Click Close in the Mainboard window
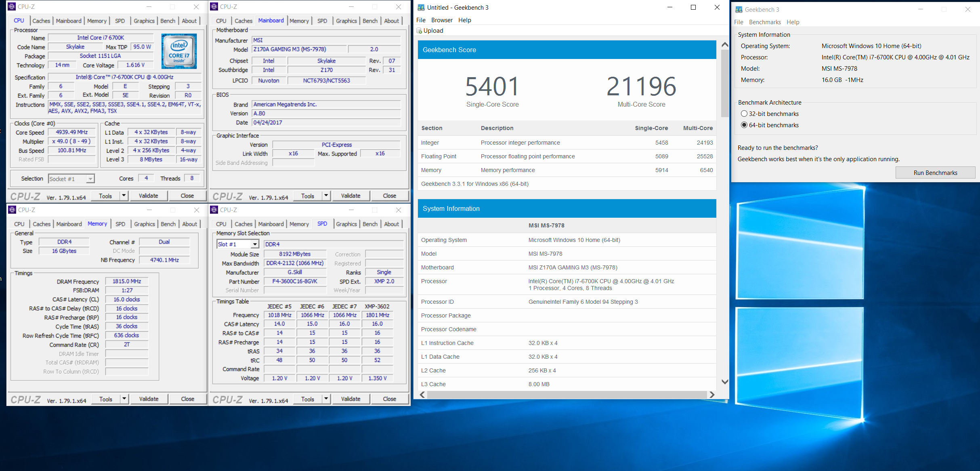Screen dimensions: 980x471 pyautogui.click(x=390, y=196)
